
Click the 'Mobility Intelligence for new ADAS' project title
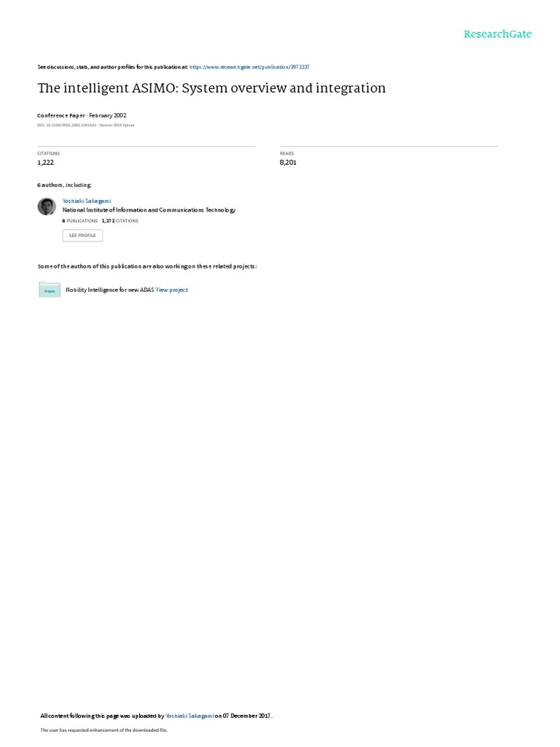point(109,290)
